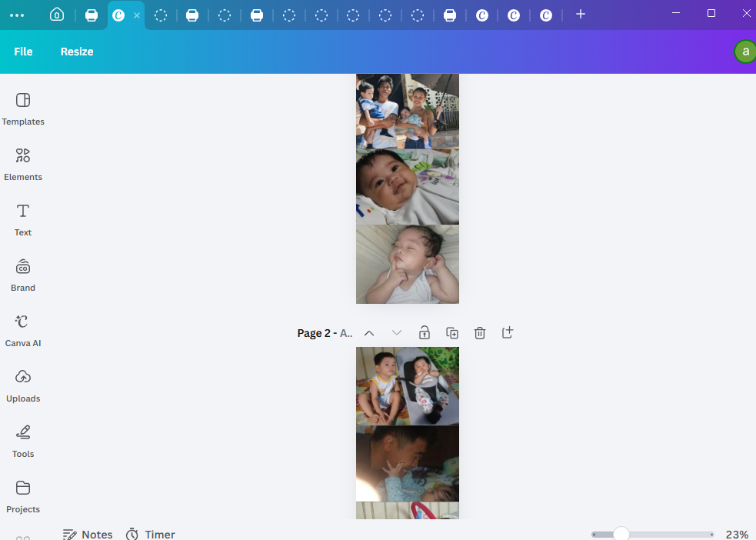Open the Templates panel
The image size is (756, 540).
point(22,109)
